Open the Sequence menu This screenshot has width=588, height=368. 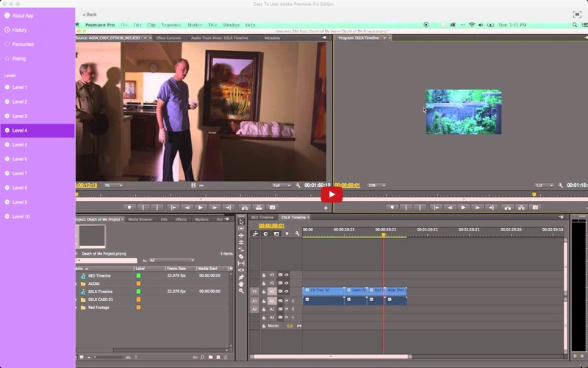tap(171, 25)
